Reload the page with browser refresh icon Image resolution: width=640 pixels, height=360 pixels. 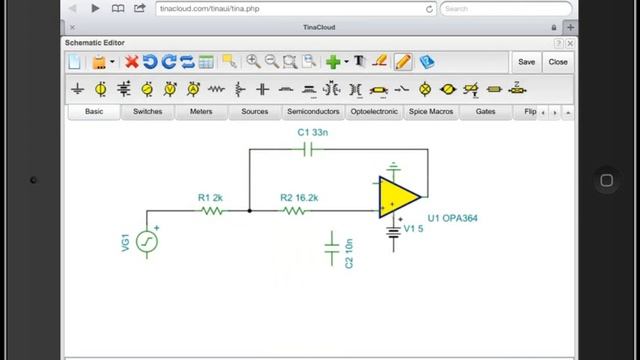[x=429, y=9]
